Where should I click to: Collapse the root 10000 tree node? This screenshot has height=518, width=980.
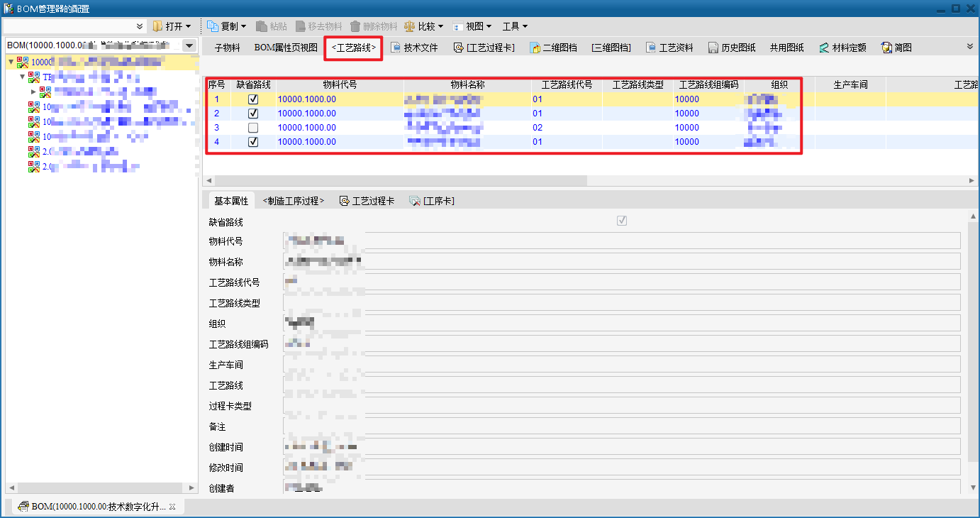click(11, 62)
